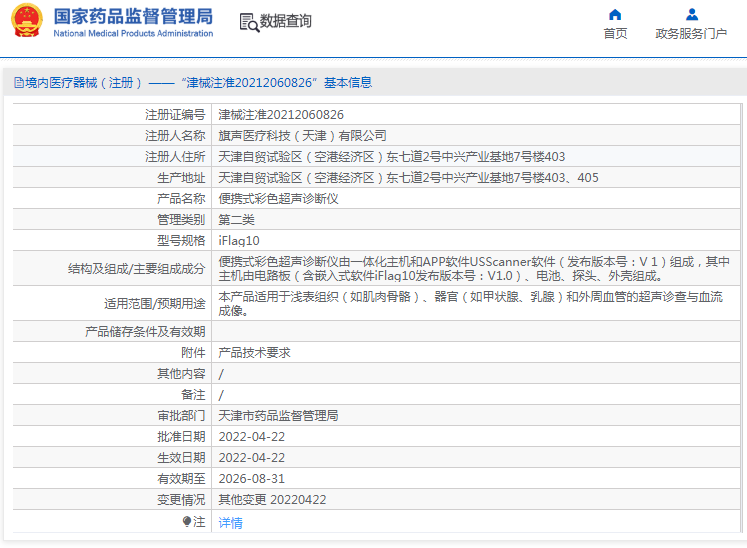Click the 首页 text label
The height and width of the screenshot is (548, 747).
pos(615,33)
